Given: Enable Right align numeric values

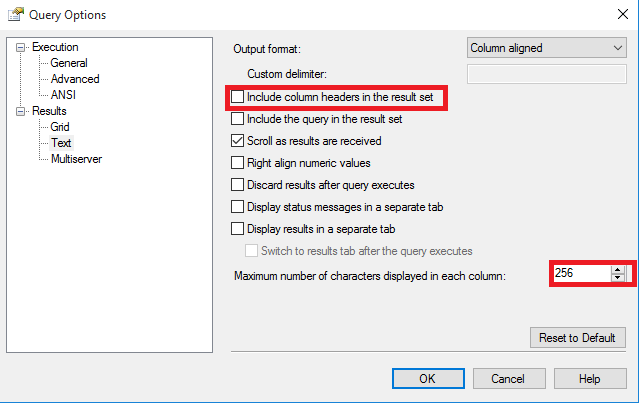Looking at the screenshot, I should pyautogui.click(x=238, y=162).
